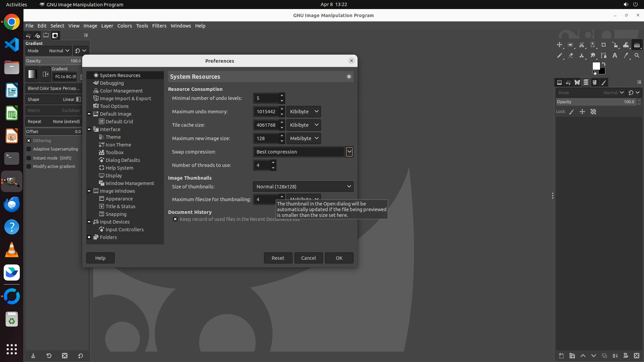Screen dimensions: 644x362
Task: Select the Scissors select tool
Action: click(582, 45)
